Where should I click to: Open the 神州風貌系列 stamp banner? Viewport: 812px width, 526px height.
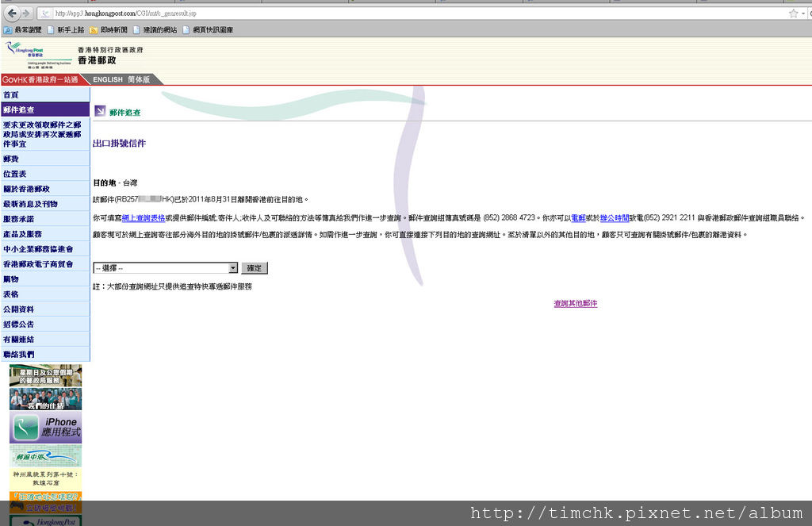tap(45, 478)
